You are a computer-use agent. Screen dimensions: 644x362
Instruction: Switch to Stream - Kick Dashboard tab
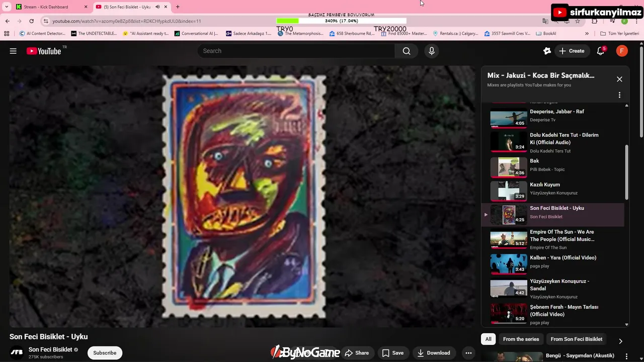[x=50, y=7]
